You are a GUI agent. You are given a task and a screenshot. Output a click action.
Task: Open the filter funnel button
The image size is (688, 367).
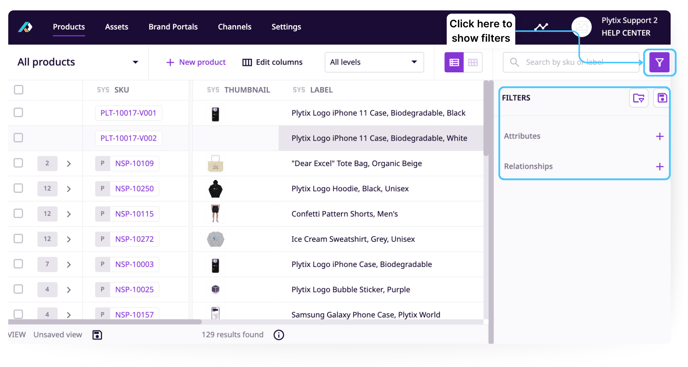point(659,62)
